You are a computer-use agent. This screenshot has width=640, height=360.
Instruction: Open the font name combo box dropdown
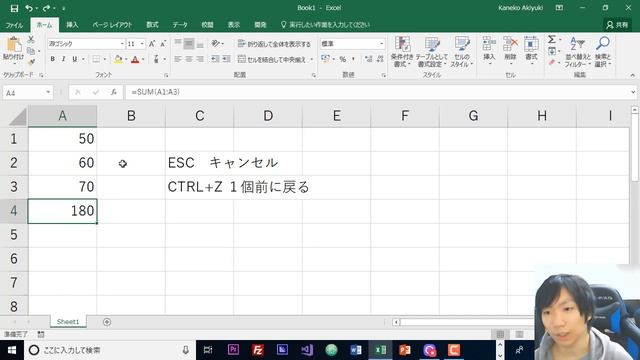pyautogui.click(x=122, y=44)
